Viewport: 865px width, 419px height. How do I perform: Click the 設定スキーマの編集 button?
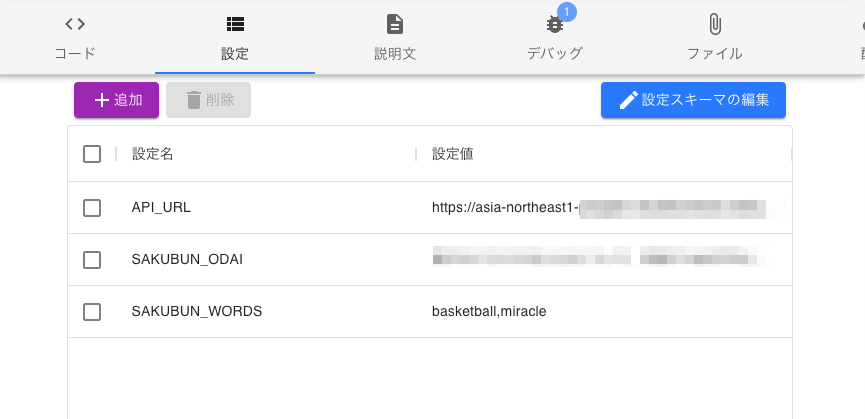[693, 100]
